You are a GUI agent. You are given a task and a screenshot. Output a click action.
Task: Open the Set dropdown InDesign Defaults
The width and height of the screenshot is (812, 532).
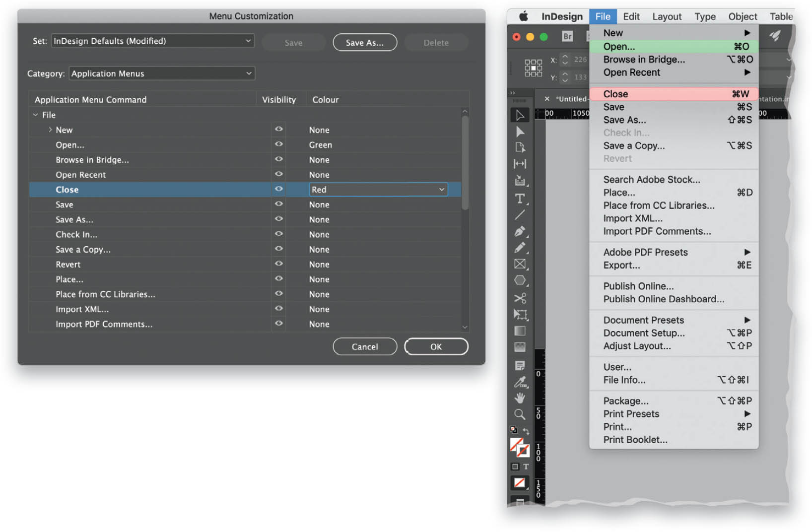coord(152,41)
